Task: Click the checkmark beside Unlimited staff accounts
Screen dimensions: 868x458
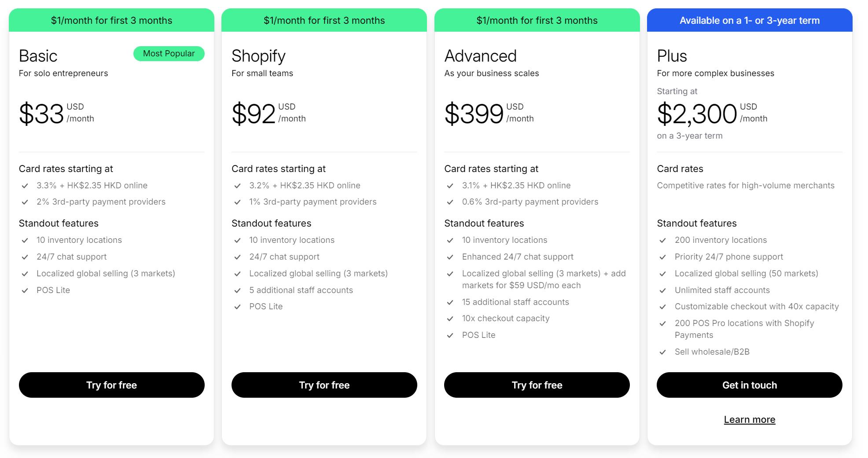Action: pos(662,290)
